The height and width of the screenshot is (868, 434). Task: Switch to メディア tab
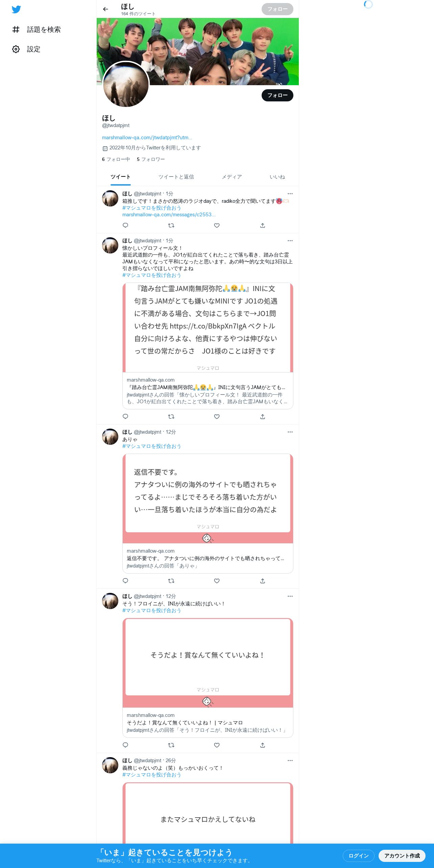[232, 177]
